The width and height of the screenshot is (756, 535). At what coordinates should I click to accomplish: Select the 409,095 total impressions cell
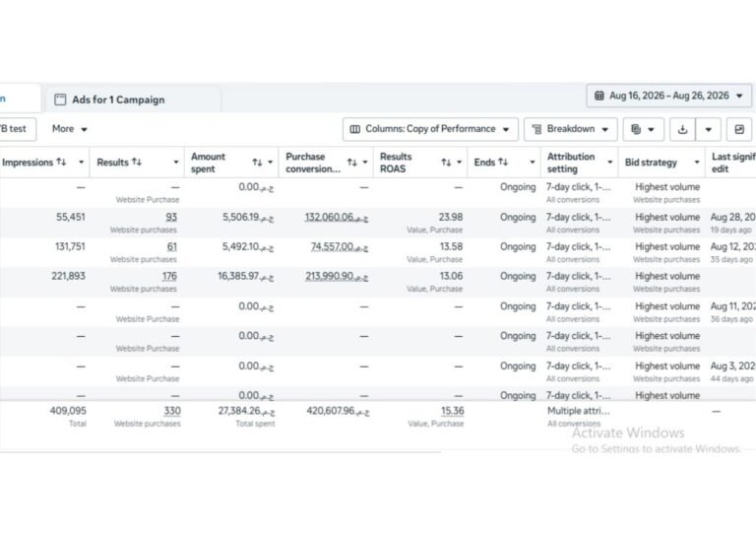pyautogui.click(x=68, y=411)
